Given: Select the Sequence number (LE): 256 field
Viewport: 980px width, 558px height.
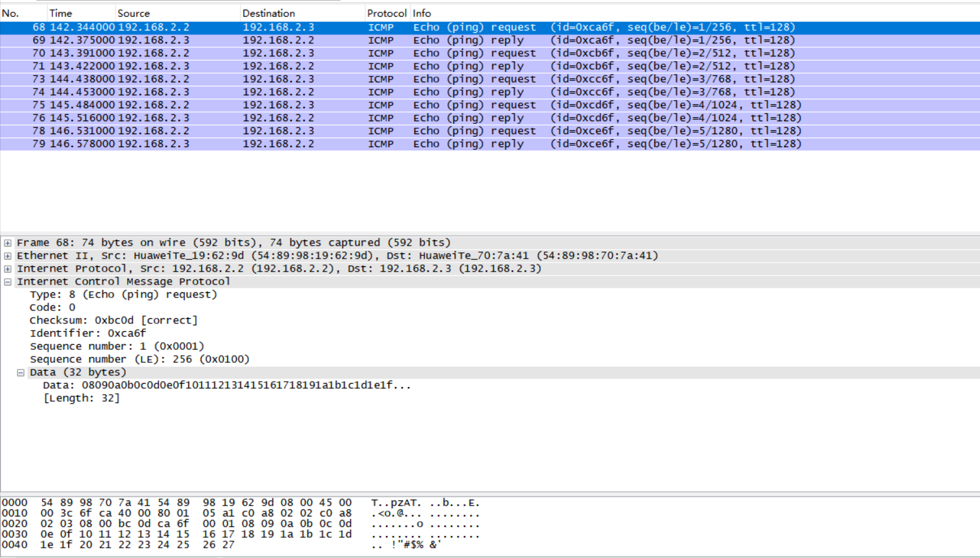Looking at the screenshot, I should click(x=139, y=360).
